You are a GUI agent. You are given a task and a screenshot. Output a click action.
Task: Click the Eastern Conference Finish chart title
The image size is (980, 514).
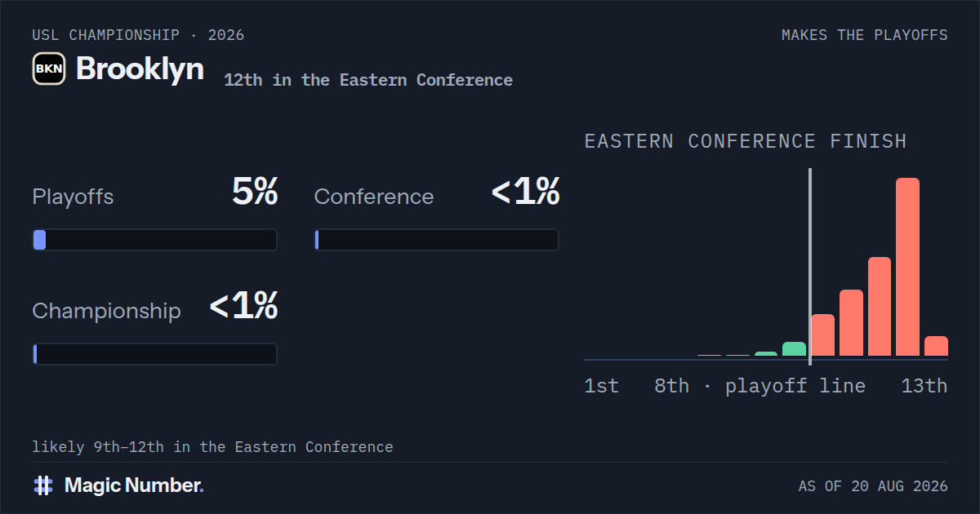[x=746, y=141]
